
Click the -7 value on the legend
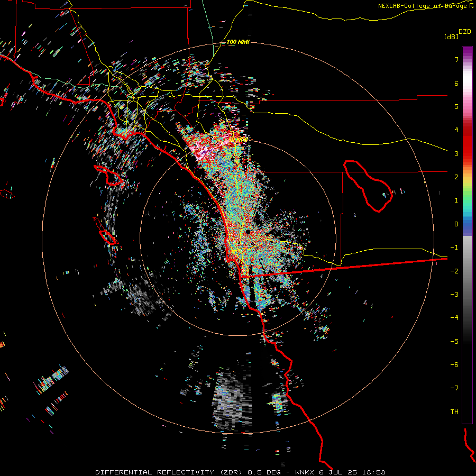pyautogui.click(x=454, y=388)
